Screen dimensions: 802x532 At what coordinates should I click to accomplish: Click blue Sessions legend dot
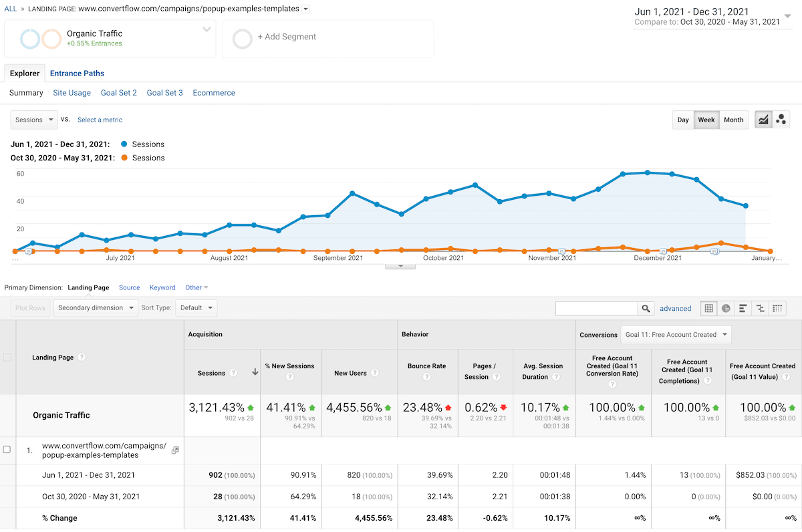[124, 144]
